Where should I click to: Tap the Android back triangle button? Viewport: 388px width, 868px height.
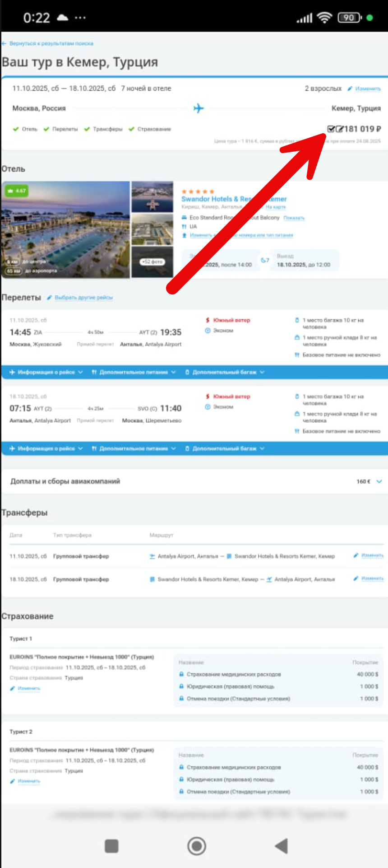tap(281, 846)
